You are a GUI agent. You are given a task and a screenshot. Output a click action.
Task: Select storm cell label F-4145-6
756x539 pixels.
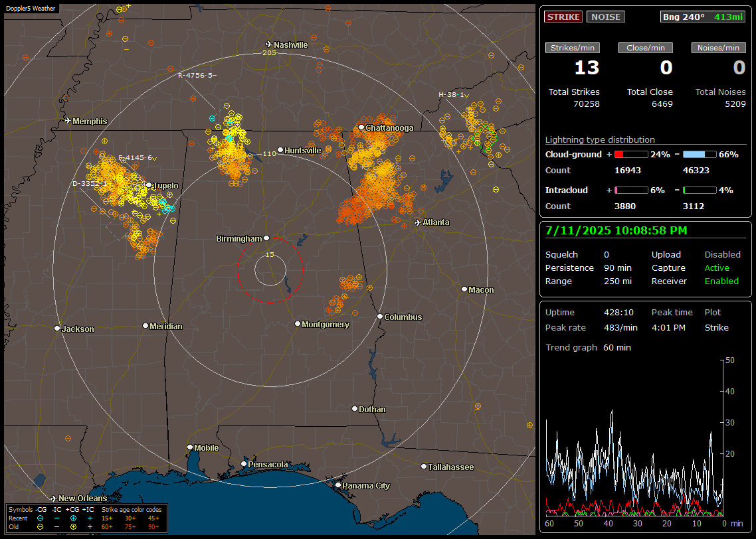point(137,157)
